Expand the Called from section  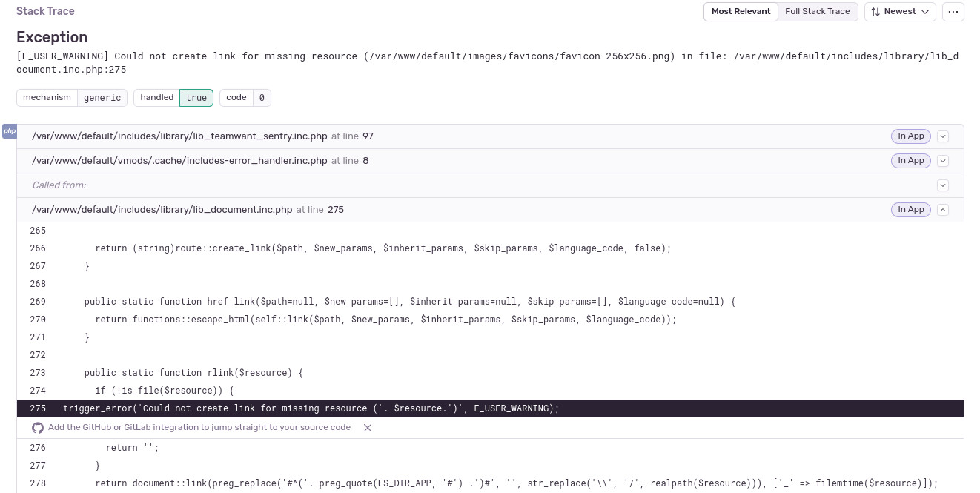943,185
